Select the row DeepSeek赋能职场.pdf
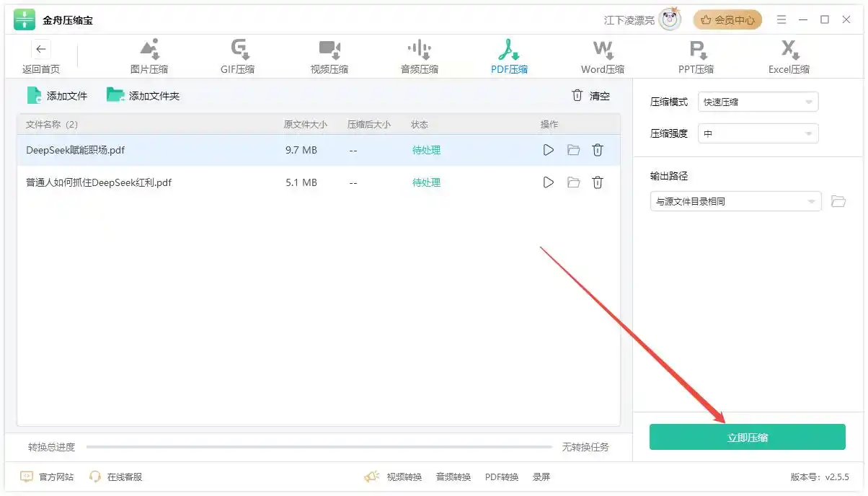 tap(318, 150)
